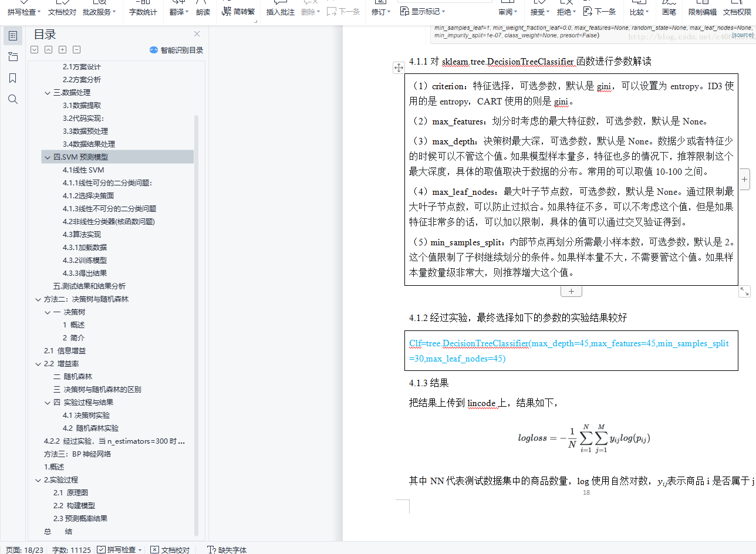756x554 pixels.
Task: Open the bookmark panel icon in the sidebar
Action: [13, 78]
